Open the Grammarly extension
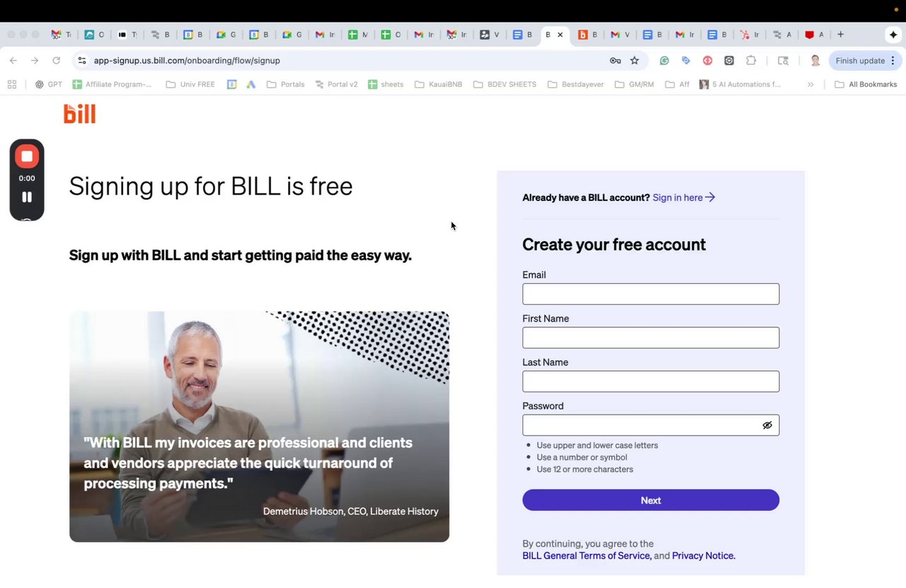This screenshot has width=906, height=588. (664, 61)
